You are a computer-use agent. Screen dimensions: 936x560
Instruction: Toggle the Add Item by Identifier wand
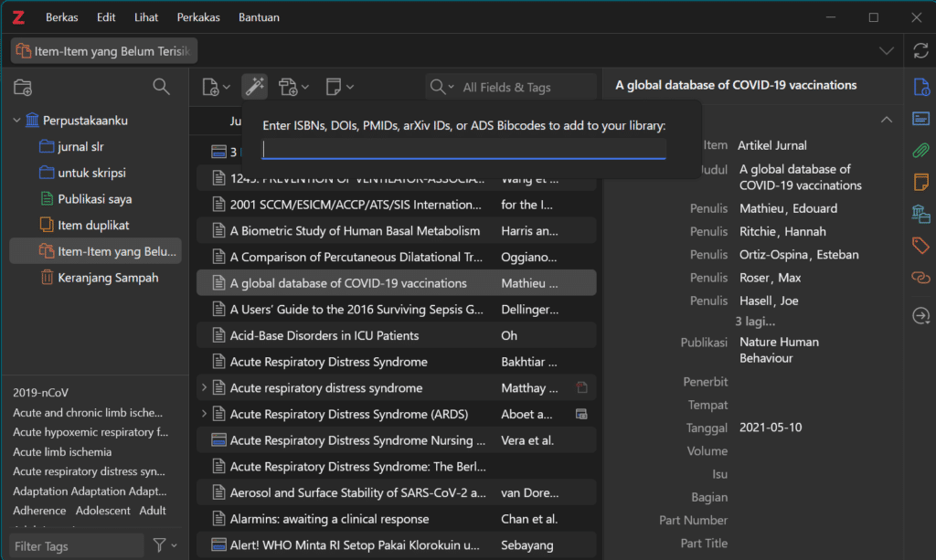(254, 87)
